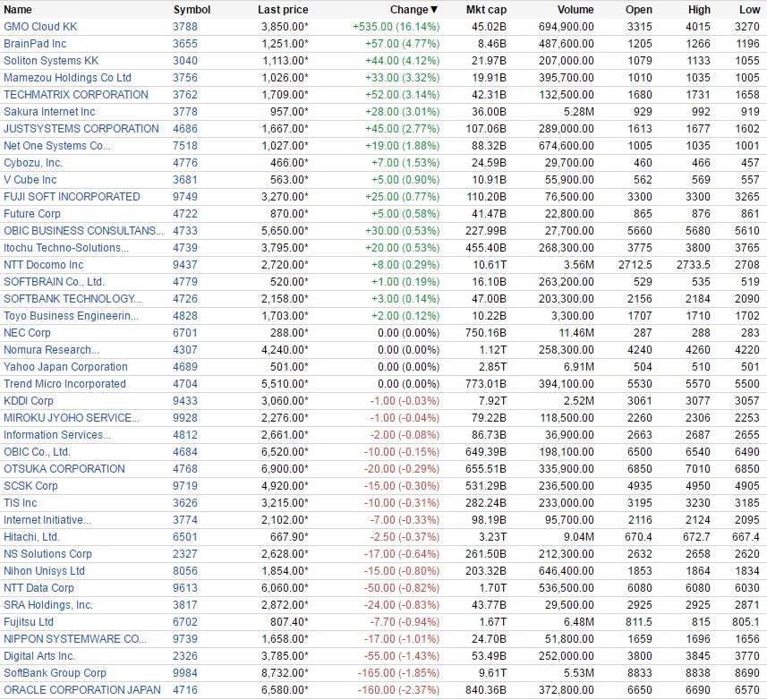This screenshot has height=700, width=767.
Task: Open Mamezou Holdings Co Ltd link
Action: 67,78
